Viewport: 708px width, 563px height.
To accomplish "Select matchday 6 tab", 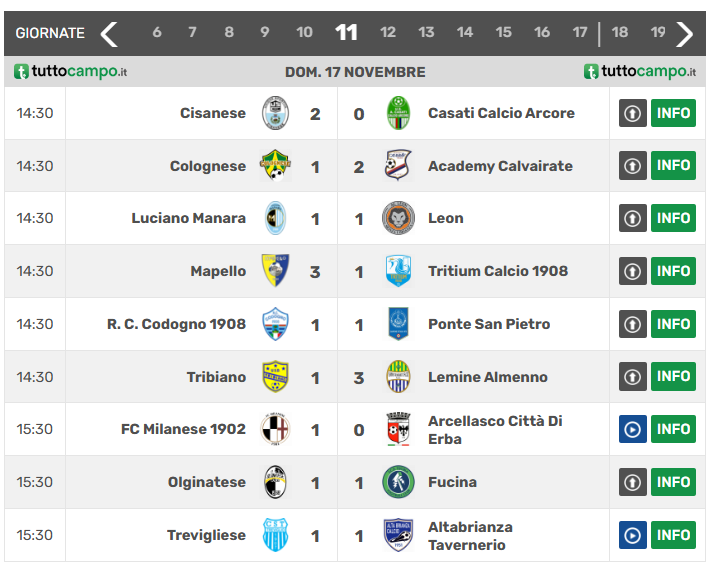I will click(157, 33).
